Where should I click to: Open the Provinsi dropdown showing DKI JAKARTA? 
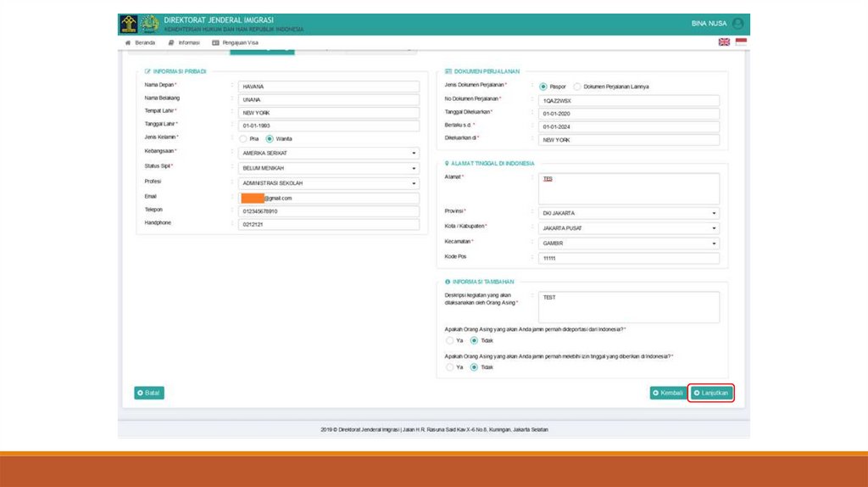629,213
